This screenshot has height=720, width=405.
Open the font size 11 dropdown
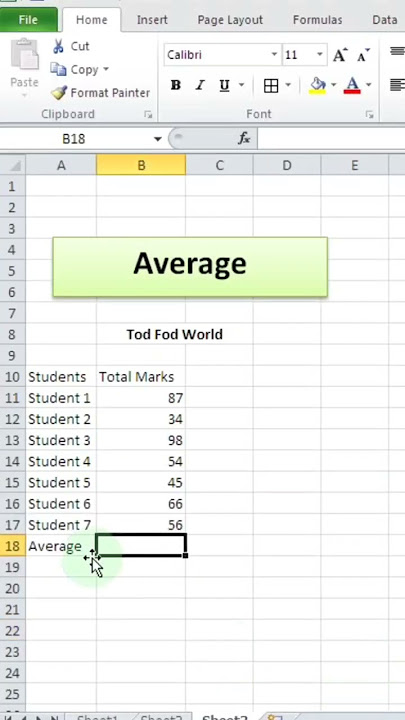[x=320, y=55]
